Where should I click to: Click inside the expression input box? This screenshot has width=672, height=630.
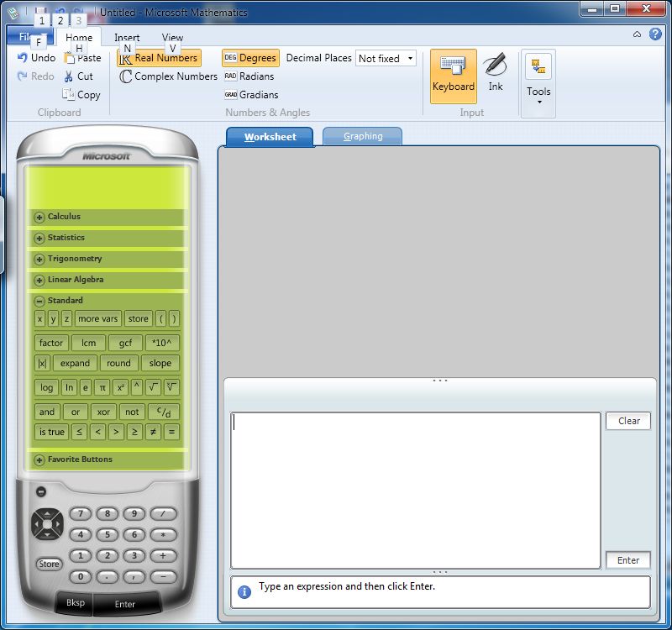pyautogui.click(x=416, y=490)
